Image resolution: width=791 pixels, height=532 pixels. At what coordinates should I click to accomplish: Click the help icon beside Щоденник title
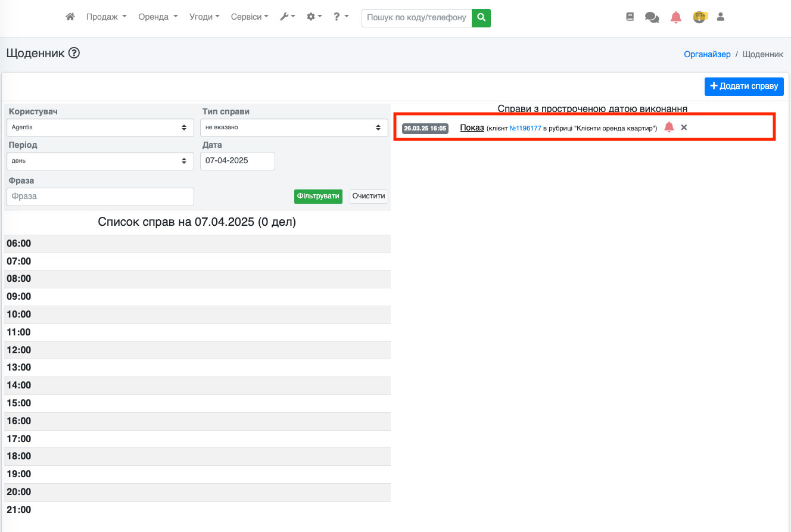pyautogui.click(x=74, y=54)
